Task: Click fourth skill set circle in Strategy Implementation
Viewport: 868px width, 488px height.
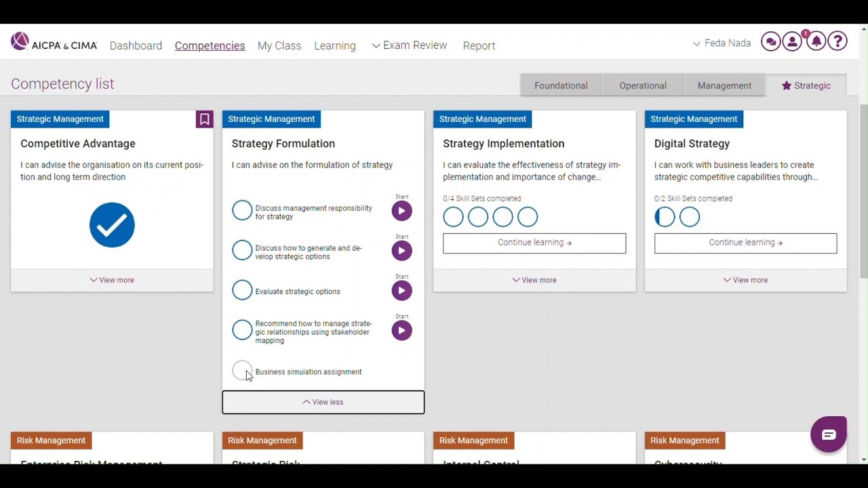Action: point(528,217)
